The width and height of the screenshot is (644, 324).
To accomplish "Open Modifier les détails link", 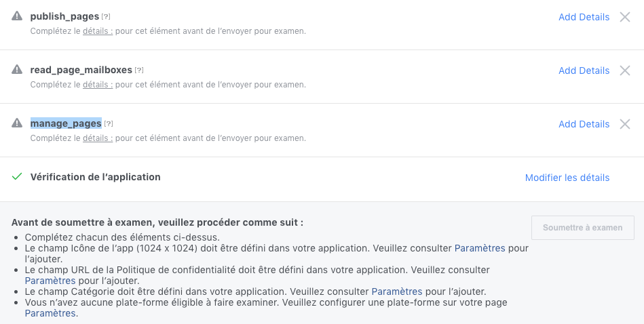I will [567, 178].
